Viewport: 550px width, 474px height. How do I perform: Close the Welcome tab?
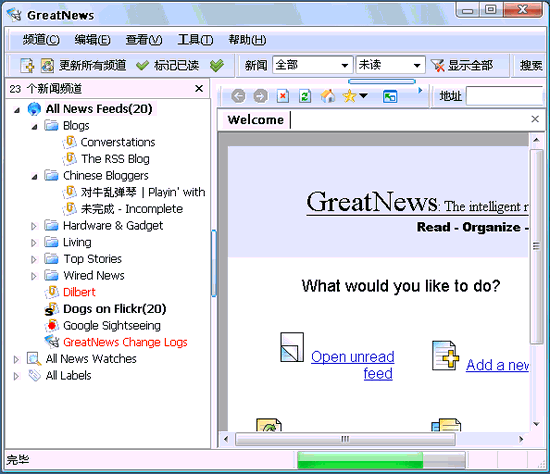[535, 119]
